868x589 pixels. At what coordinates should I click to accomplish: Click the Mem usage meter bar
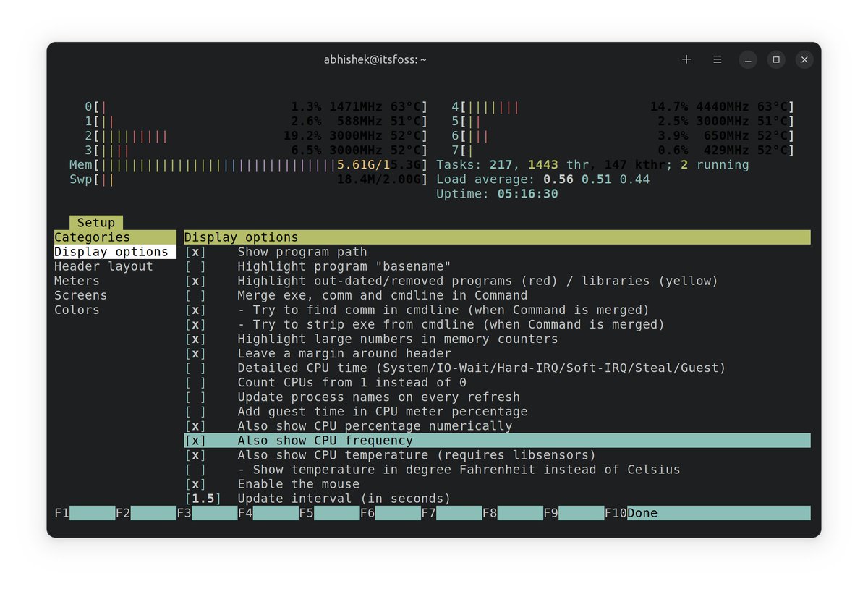[248, 165]
